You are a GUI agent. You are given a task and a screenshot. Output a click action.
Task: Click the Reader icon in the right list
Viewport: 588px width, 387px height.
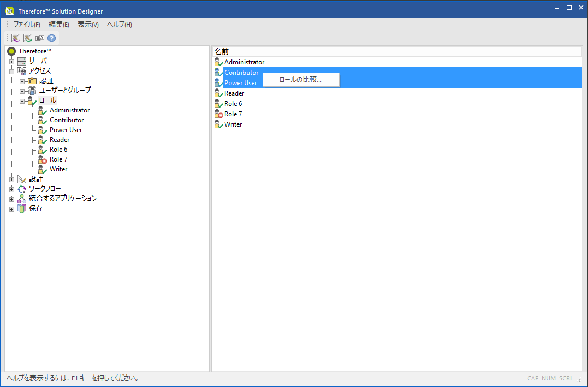(218, 93)
